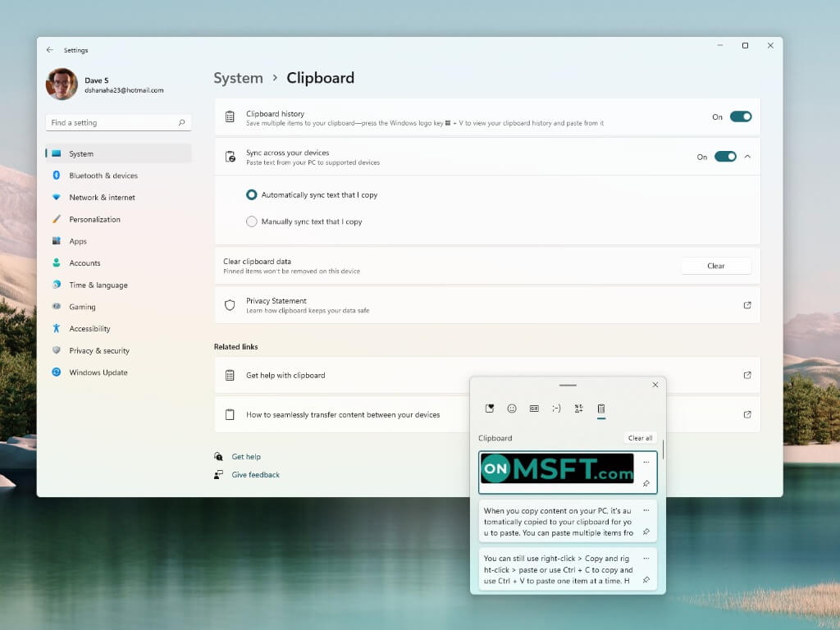Image resolution: width=840 pixels, height=630 pixels.
Task: Open more options for the ONMSFT.com image item
Action: pyautogui.click(x=646, y=462)
